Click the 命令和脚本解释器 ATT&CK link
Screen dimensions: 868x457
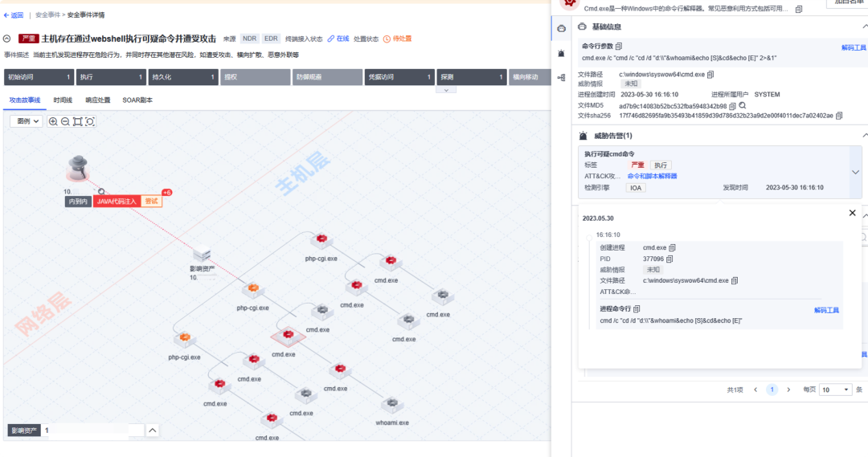(652, 176)
